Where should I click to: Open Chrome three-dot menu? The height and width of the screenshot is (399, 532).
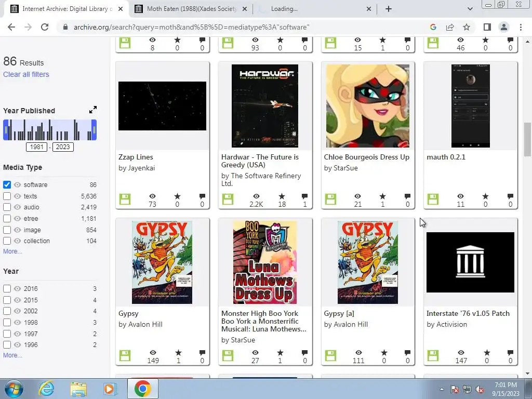pyautogui.click(x=521, y=27)
